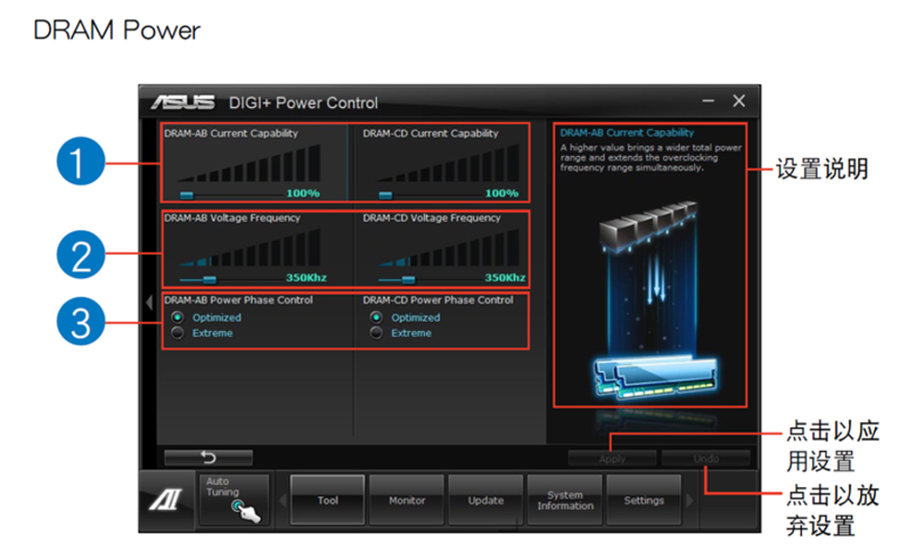924x560 pixels.
Task: Start Auto Tuning with hand icon
Action: 234,500
